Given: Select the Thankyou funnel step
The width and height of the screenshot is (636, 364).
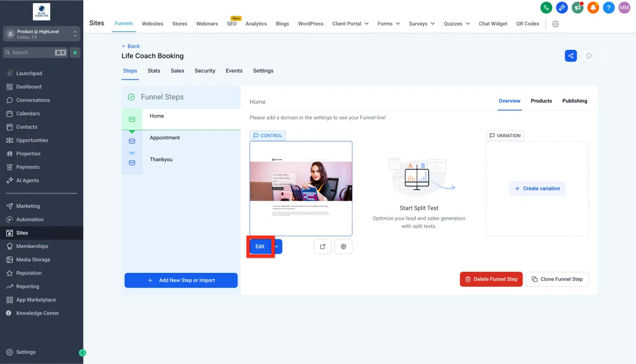Looking at the screenshot, I should 181,162.
